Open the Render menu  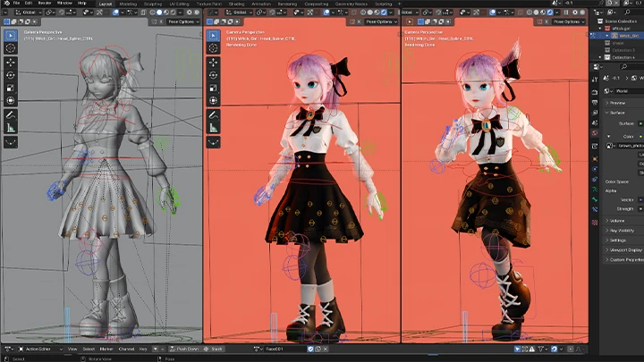point(45,3)
